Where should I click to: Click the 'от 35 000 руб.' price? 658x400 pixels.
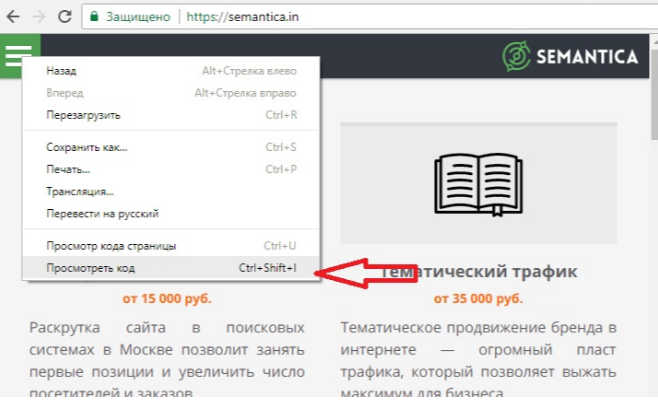click(478, 298)
